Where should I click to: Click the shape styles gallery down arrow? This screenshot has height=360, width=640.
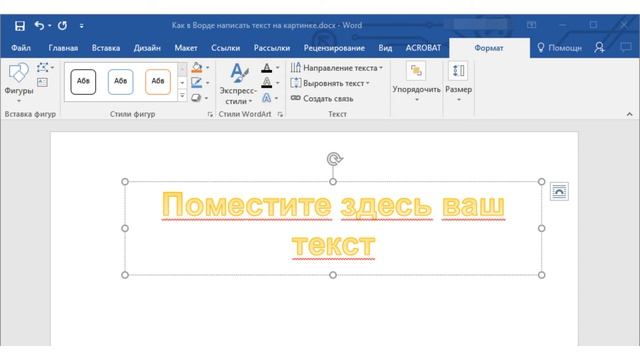tap(182, 82)
